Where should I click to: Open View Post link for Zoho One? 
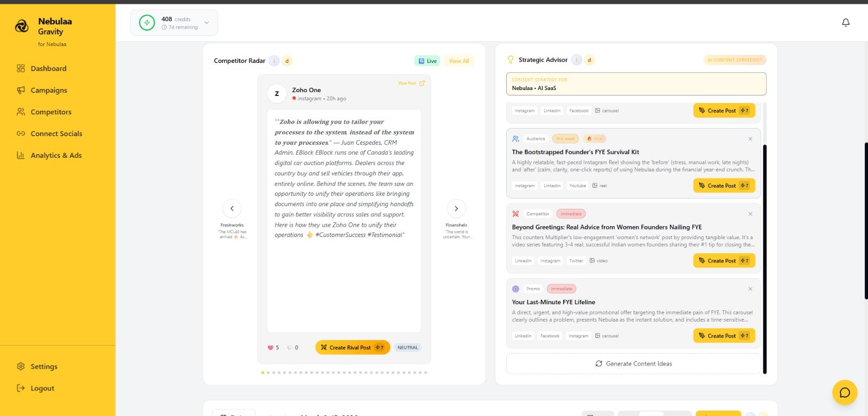point(411,83)
